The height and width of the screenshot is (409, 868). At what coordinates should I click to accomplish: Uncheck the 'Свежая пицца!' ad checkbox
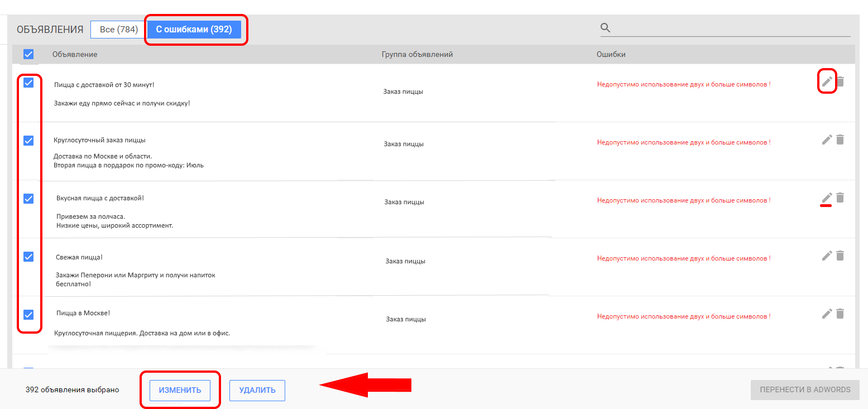coord(28,257)
